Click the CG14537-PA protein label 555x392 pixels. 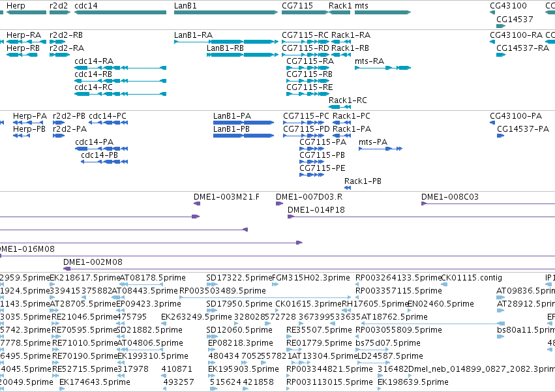coord(523,129)
